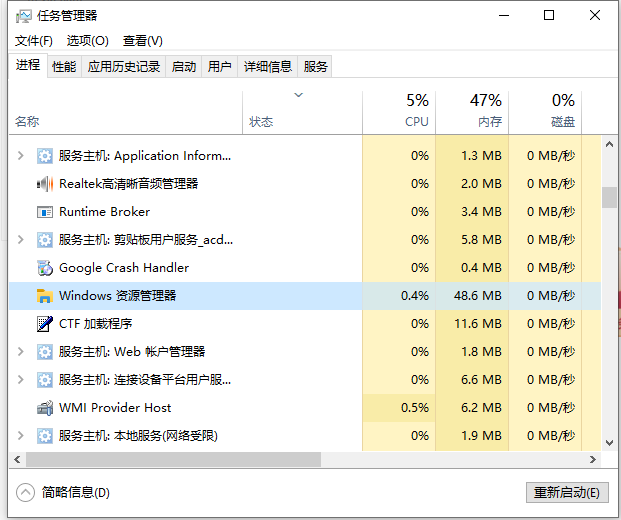Click the gear icon of 服务主机: Web 帐户管理器

pos(45,352)
